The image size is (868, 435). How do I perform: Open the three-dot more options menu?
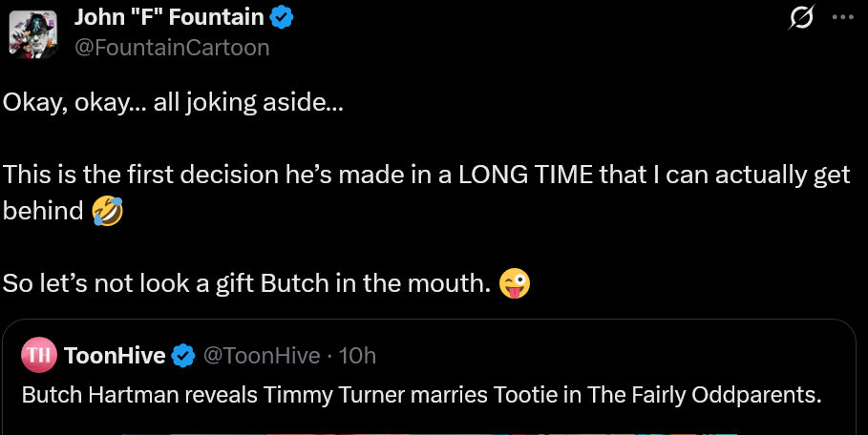[x=843, y=17]
